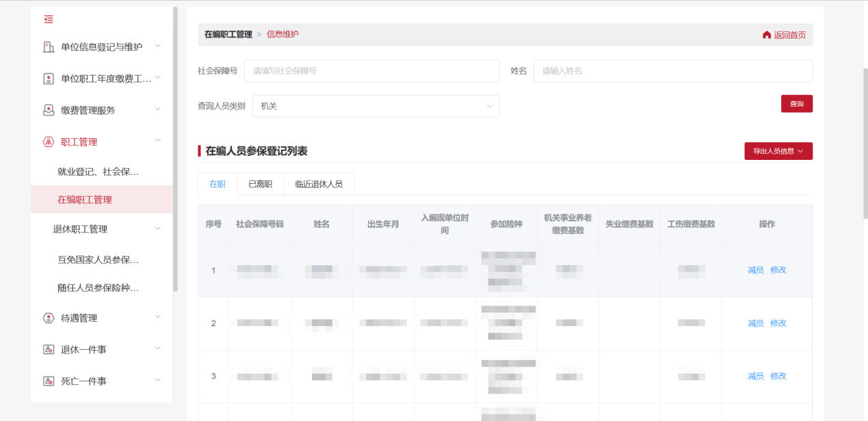Image resolution: width=868 pixels, height=421 pixels.
Task: Click 减员 on row two of the list
Action: click(755, 323)
